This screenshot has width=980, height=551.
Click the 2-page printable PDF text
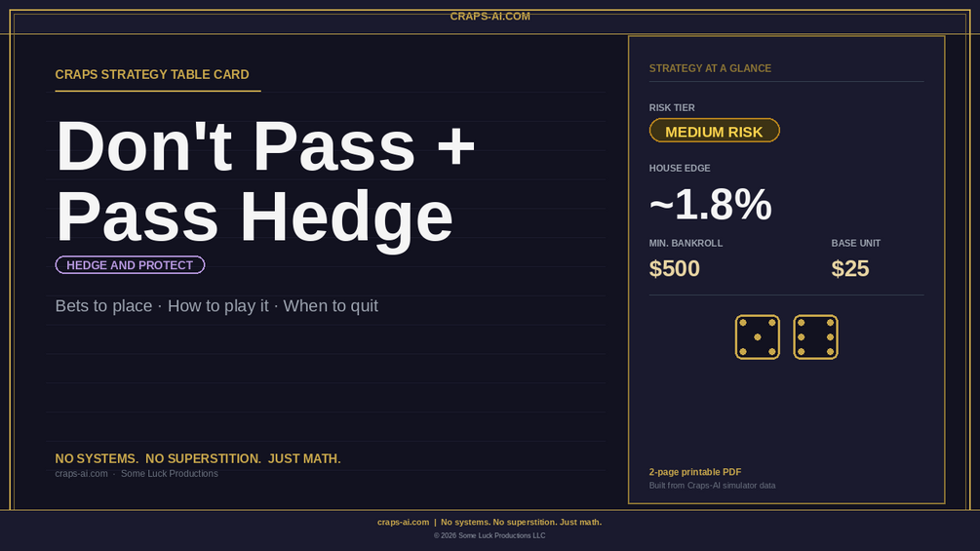coord(695,472)
